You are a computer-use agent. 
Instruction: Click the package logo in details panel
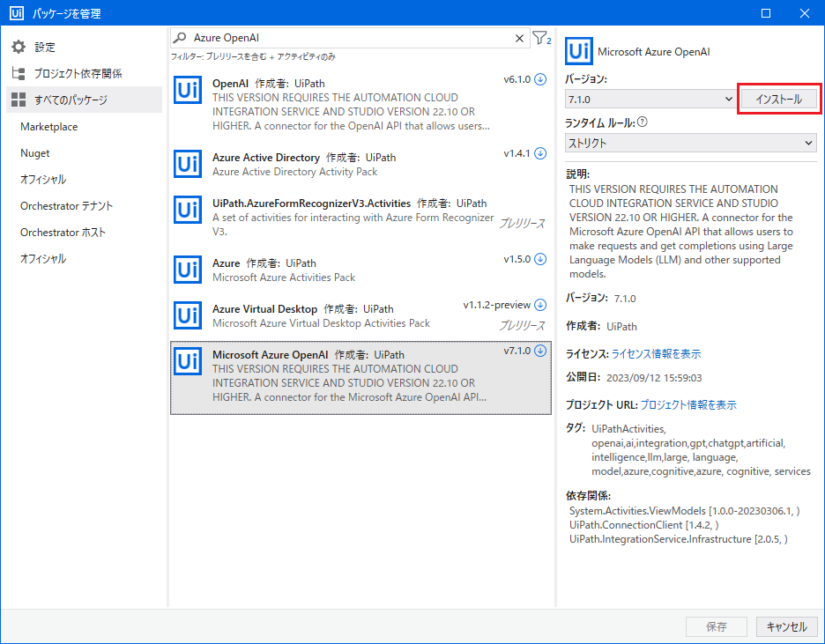579,51
